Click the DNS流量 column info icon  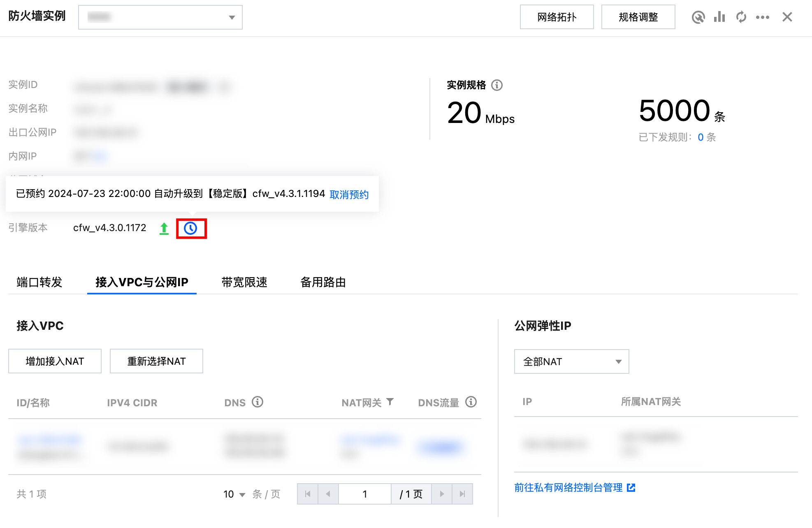point(471,402)
